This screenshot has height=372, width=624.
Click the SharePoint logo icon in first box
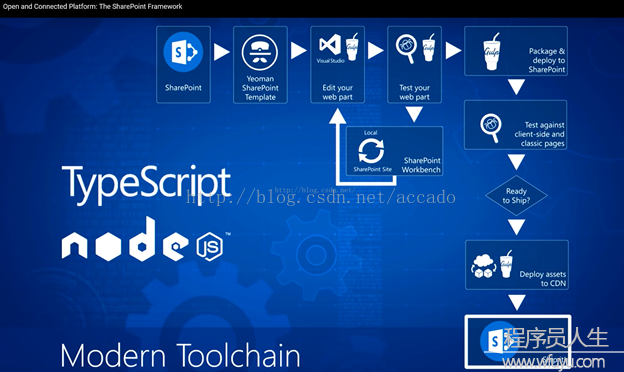pyautogui.click(x=183, y=52)
